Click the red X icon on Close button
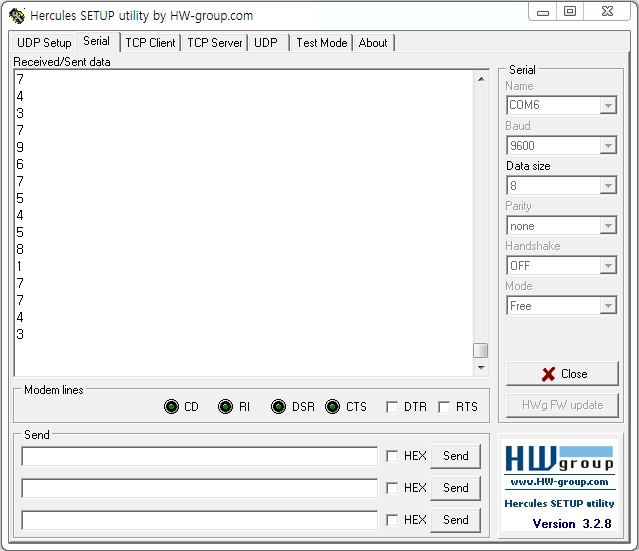This screenshot has height=551, width=639. click(x=549, y=374)
